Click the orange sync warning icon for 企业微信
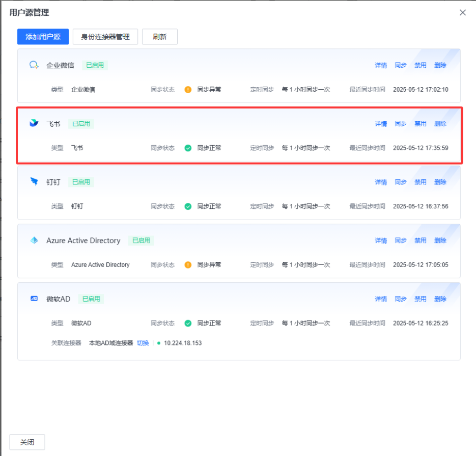This screenshot has height=456, width=476. pyautogui.click(x=188, y=89)
